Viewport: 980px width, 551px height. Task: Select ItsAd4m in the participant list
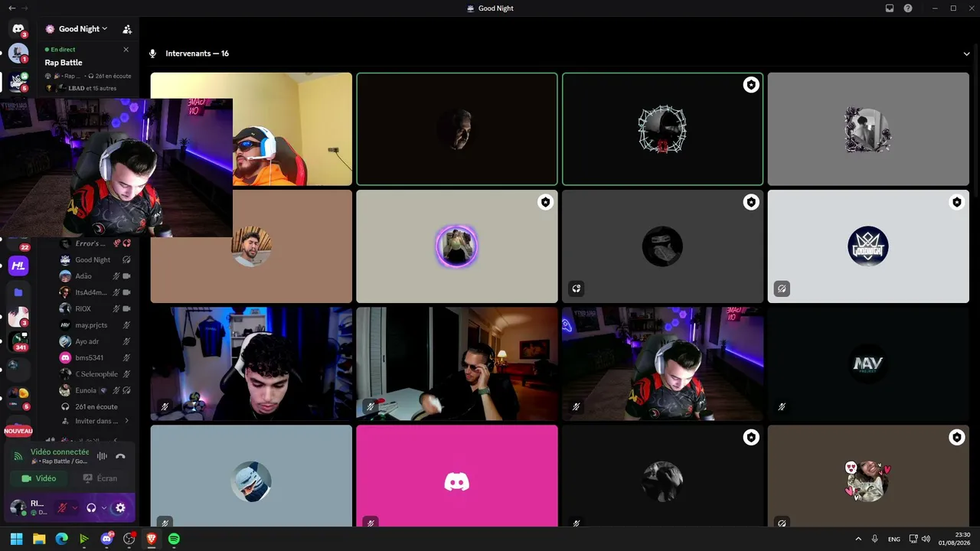(x=95, y=292)
